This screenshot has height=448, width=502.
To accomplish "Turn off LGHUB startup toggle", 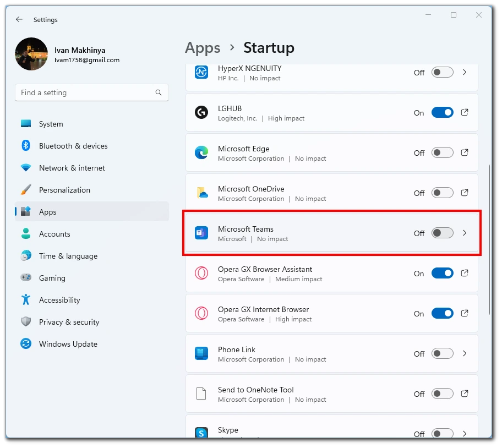I will (442, 113).
